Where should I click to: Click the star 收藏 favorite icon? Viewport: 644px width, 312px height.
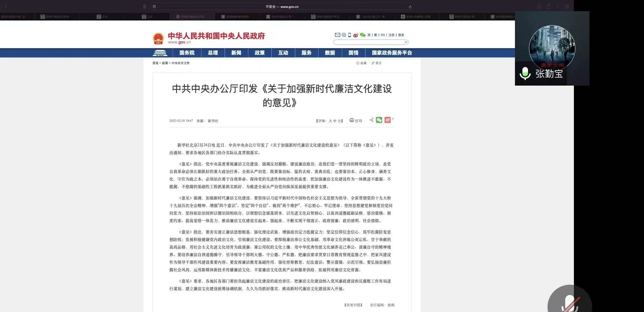358,63
